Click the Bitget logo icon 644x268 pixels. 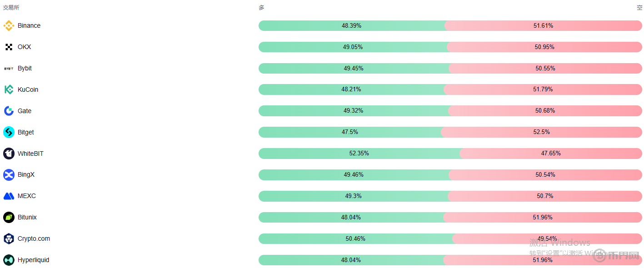click(9, 132)
